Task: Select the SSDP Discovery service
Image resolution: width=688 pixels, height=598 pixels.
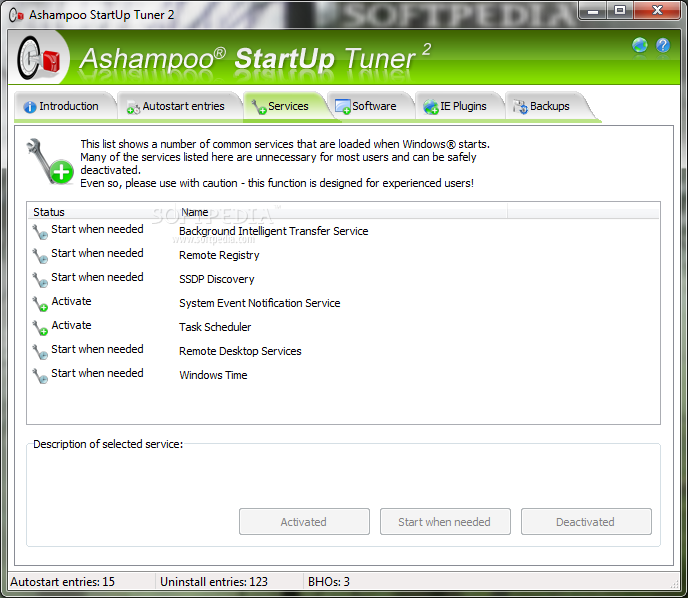Action: (216, 279)
